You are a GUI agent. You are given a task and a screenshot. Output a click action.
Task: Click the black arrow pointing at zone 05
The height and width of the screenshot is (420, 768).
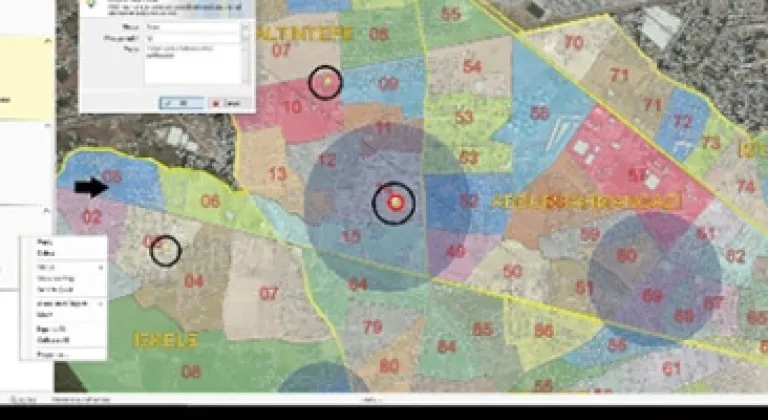(x=89, y=187)
